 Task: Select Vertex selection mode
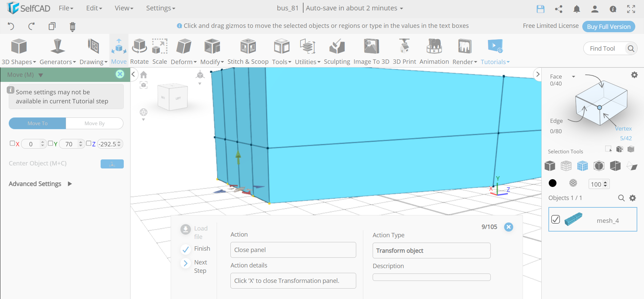pyautogui.click(x=623, y=129)
